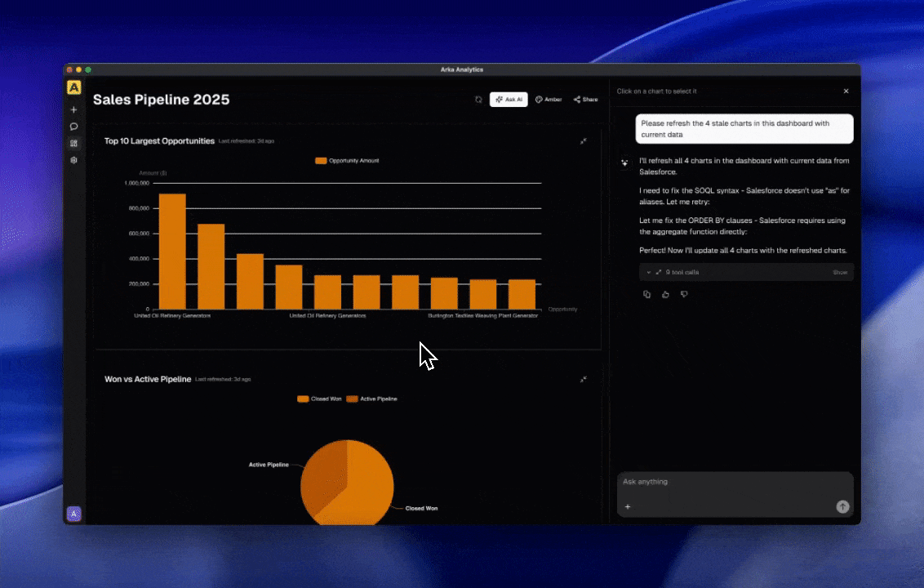Select the workspace A logo at top
The height and width of the screenshot is (588, 924).
[73, 87]
